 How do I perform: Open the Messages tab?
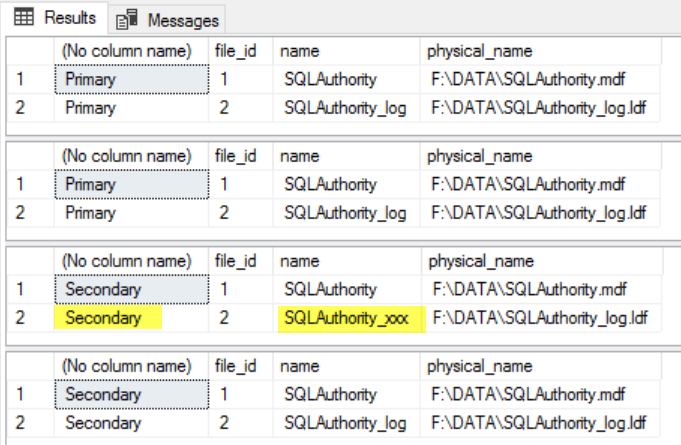pyautogui.click(x=167, y=20)
